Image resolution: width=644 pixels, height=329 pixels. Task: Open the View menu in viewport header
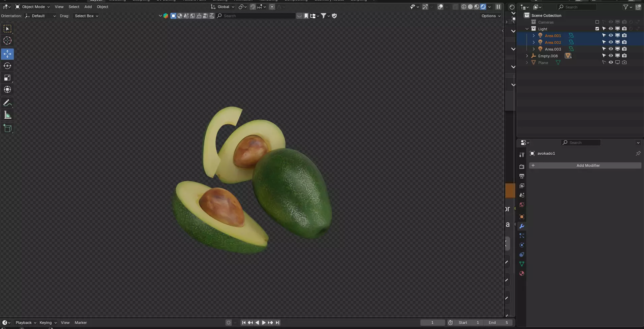click(x=59, y=7)
